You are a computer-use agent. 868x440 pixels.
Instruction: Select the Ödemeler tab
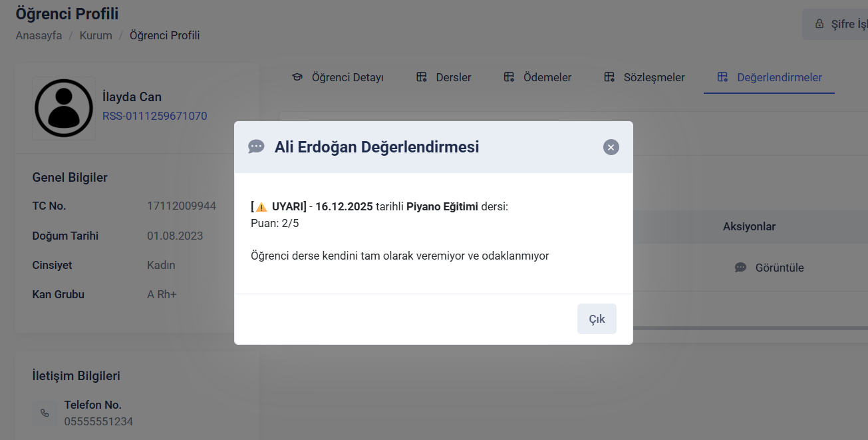pyautogui.click(x=547, y=77)
